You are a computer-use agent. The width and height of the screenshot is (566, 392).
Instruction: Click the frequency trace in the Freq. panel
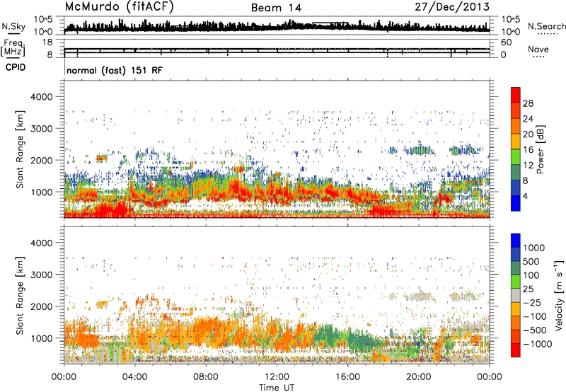tap(277, 52)
